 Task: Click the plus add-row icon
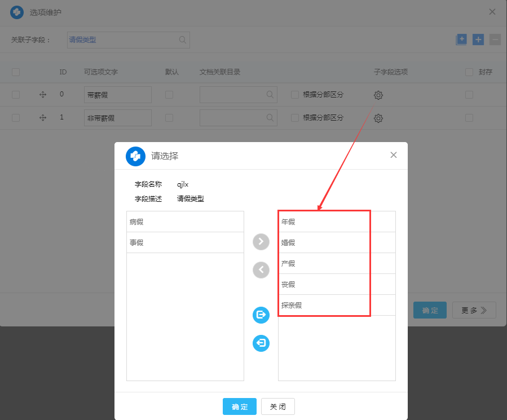pos(478,39)
